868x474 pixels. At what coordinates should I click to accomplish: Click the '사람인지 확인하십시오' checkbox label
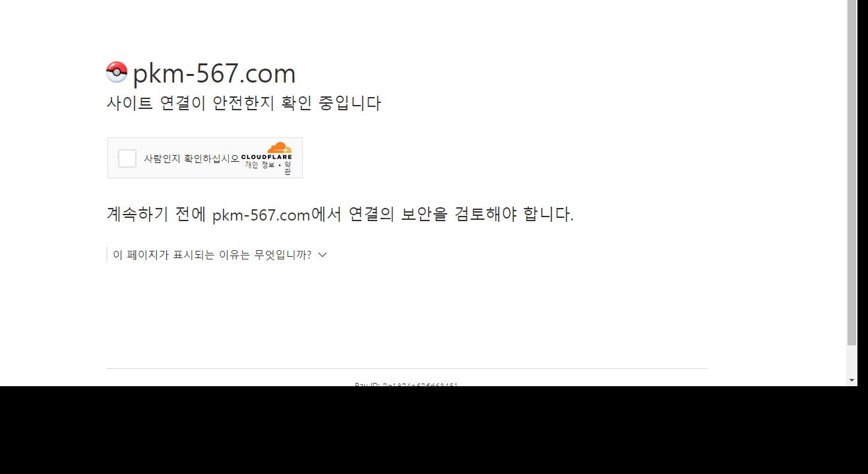point(191,158)
